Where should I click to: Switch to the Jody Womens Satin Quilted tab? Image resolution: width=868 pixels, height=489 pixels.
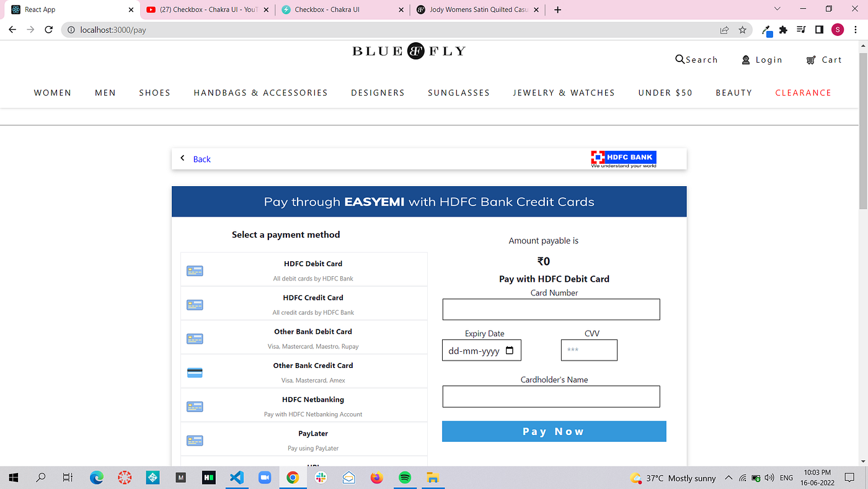point(477,10)
